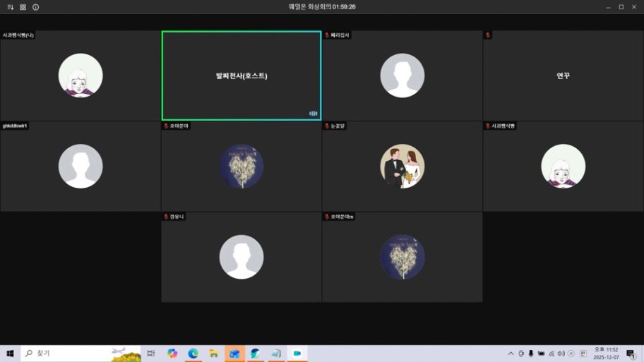Click the 페리집사 name label

[340, 35]
